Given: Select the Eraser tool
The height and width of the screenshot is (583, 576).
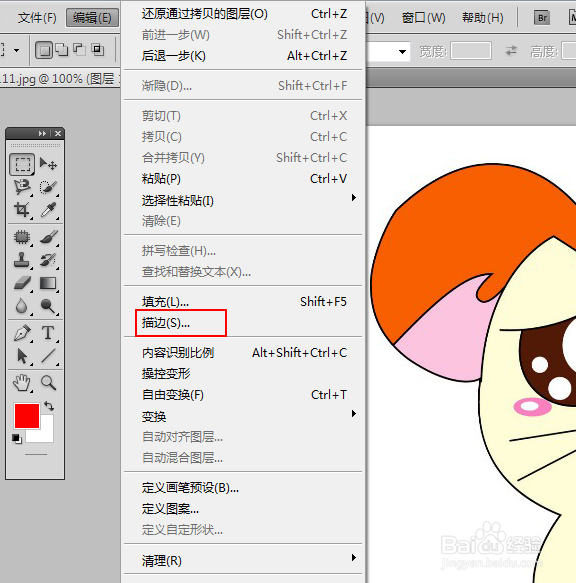Looking at the screenshot, I should [x=22, y=283].
